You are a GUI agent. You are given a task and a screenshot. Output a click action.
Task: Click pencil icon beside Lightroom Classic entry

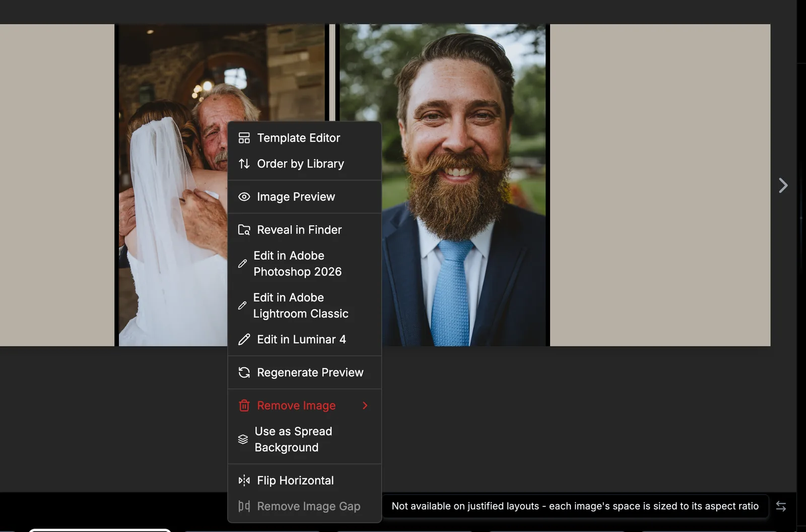click(x=242, y=305)
